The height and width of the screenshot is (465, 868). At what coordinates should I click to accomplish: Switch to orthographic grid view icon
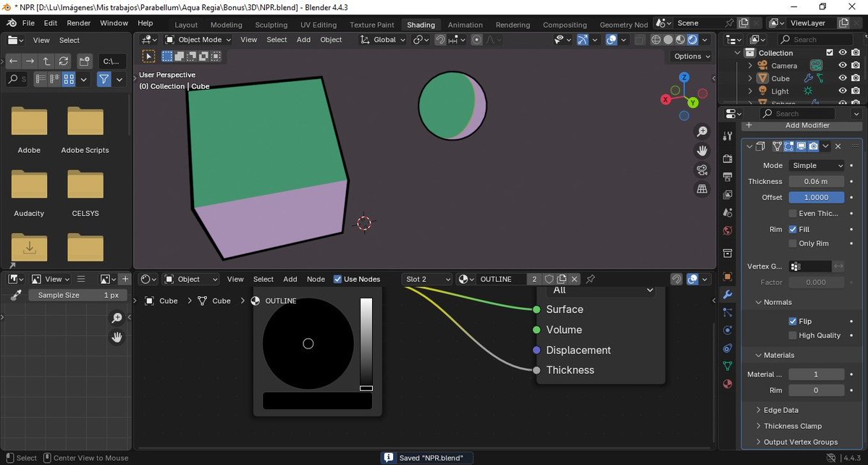click(701, 189)
